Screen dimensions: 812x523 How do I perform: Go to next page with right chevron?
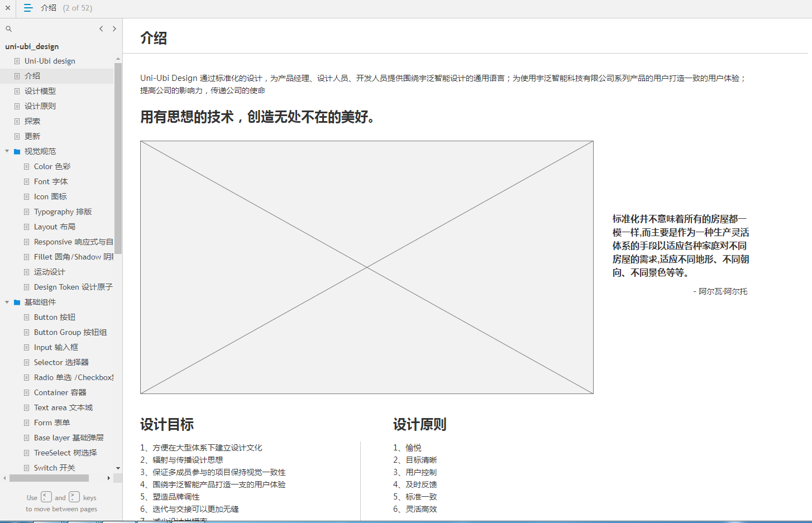114,28
